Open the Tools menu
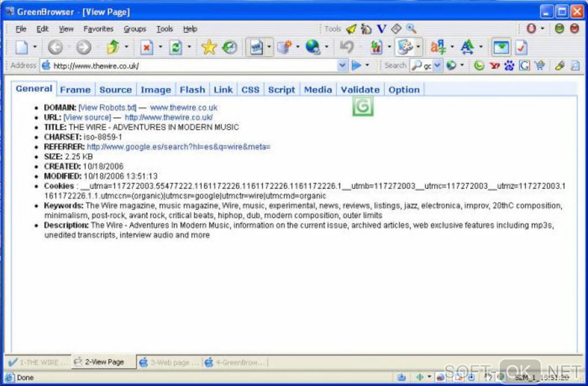Screen dimensions: 588x386 [x=165, y=29]
